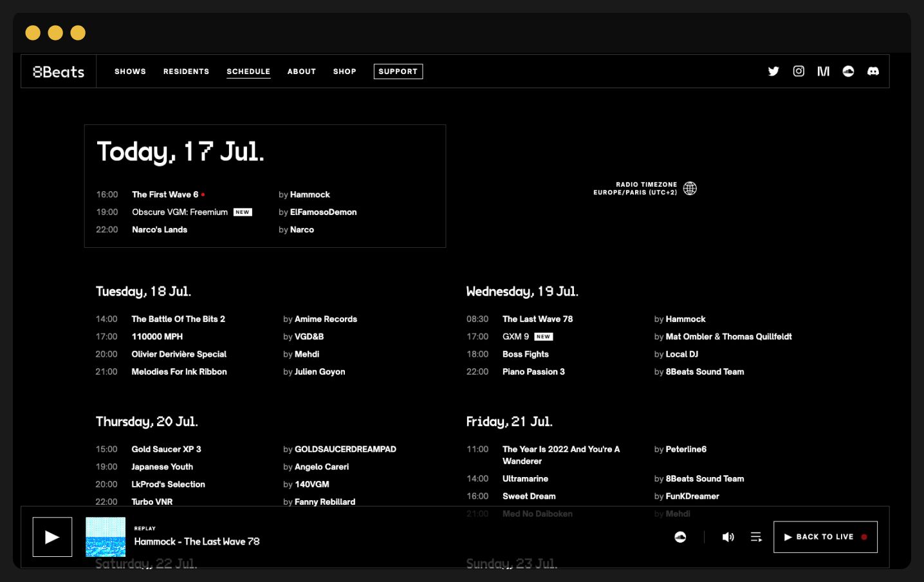Open the Residents menu
Image resolution: width=924 pixels, height=582 pixels.
point(186,71)
